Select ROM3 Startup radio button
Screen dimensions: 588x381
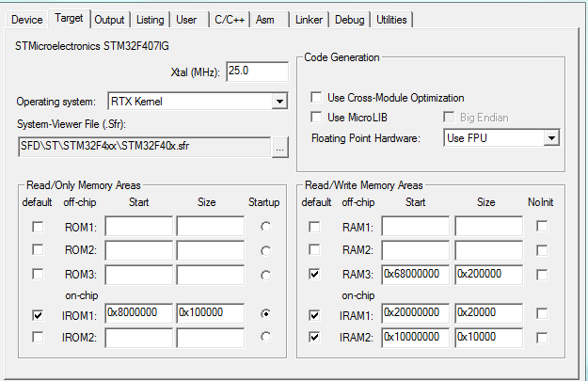pos(265,276)
